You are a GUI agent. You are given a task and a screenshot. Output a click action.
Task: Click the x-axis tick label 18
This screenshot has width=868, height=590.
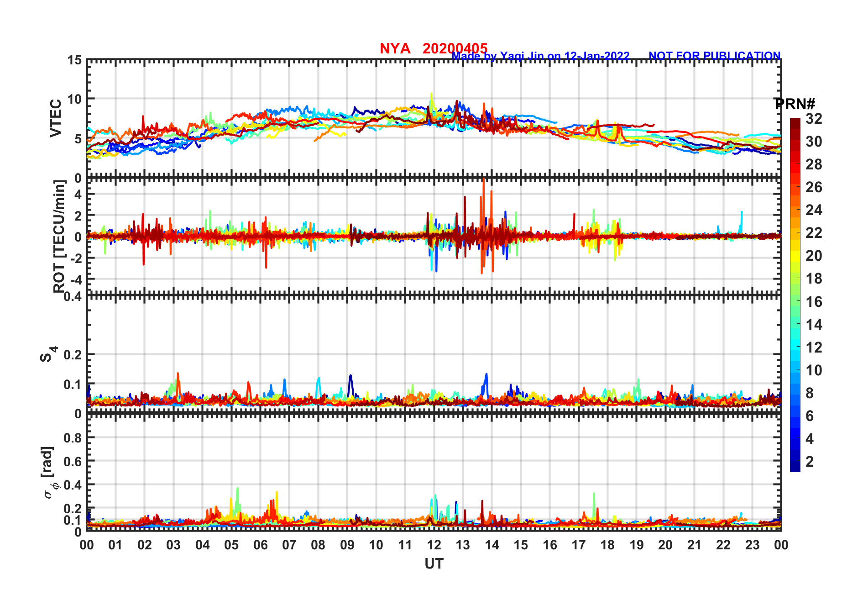point(607,545)
